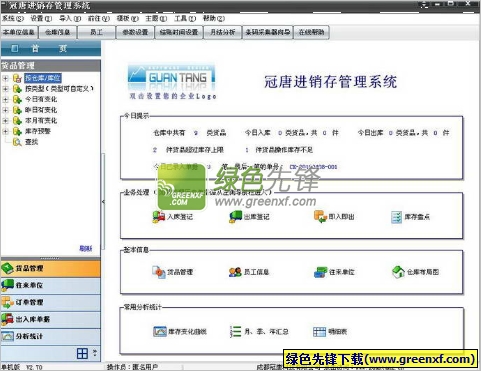Open the 出库登记 icon
The width and height of the screenshot is (481, 371).
tap(235, 217)
